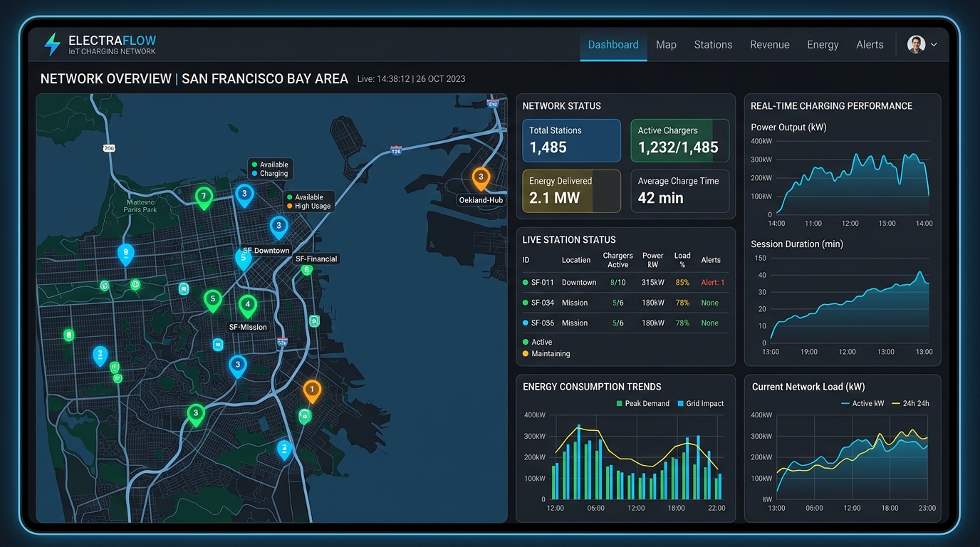The image size is (980, 547).
Task: Toggle Active kW legend line
Action: (x=862, y=404)
